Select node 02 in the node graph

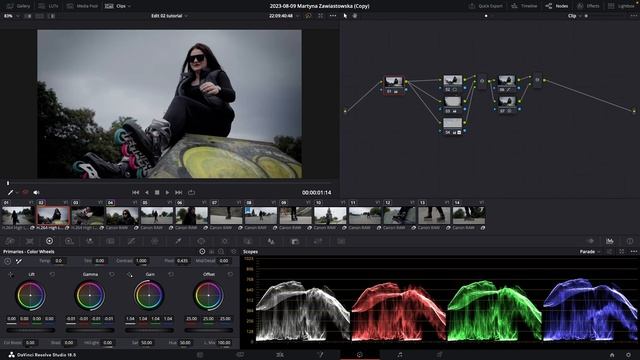coord(453,83)
